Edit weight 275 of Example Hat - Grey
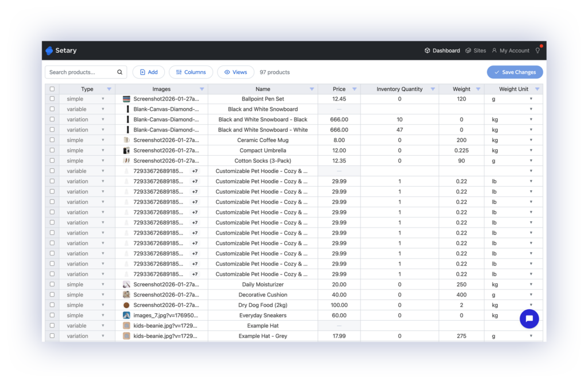Viewport: 588px width, 381px height. coord(461,336)
